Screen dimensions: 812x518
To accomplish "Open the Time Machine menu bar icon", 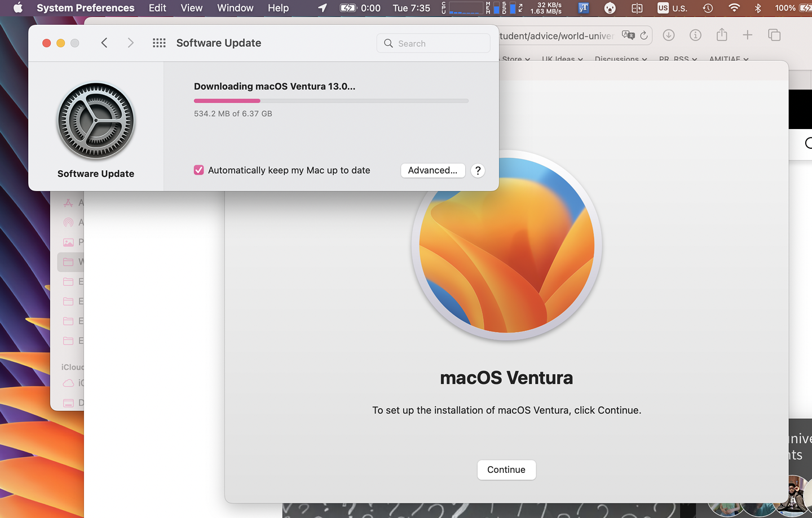I will click(708, 8).
